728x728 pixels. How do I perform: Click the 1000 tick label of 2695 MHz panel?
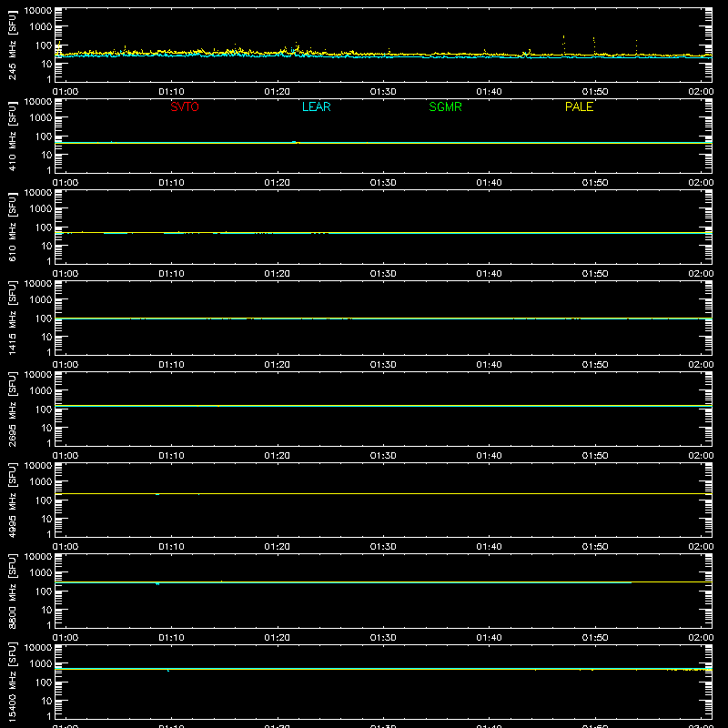(x=41, y=391)
